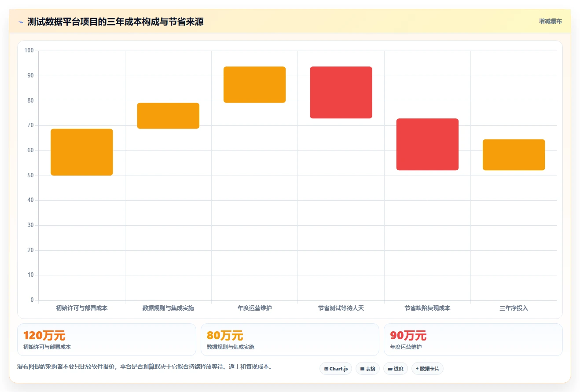This screenshot has width=580, height=392.
Task: Click the chart title 测试数据平台项目的三年成本构成与节省来源
Action: tap(115, 22)
